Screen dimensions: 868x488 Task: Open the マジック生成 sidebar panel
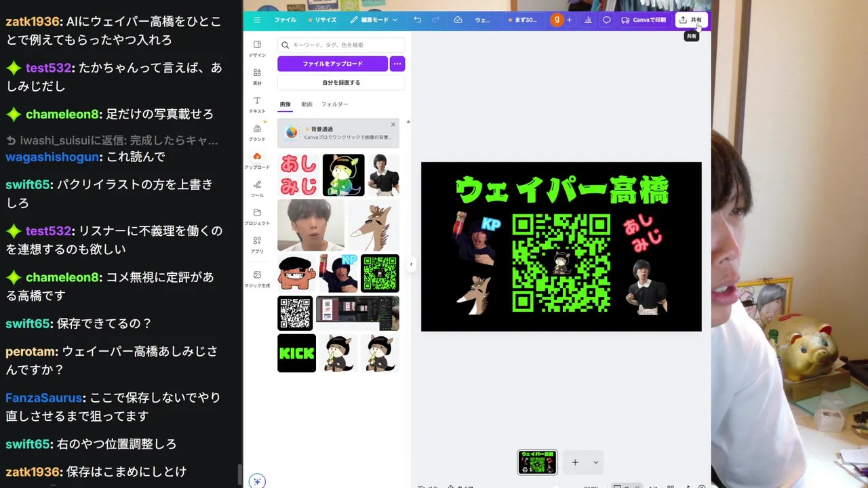coord(257,279)
